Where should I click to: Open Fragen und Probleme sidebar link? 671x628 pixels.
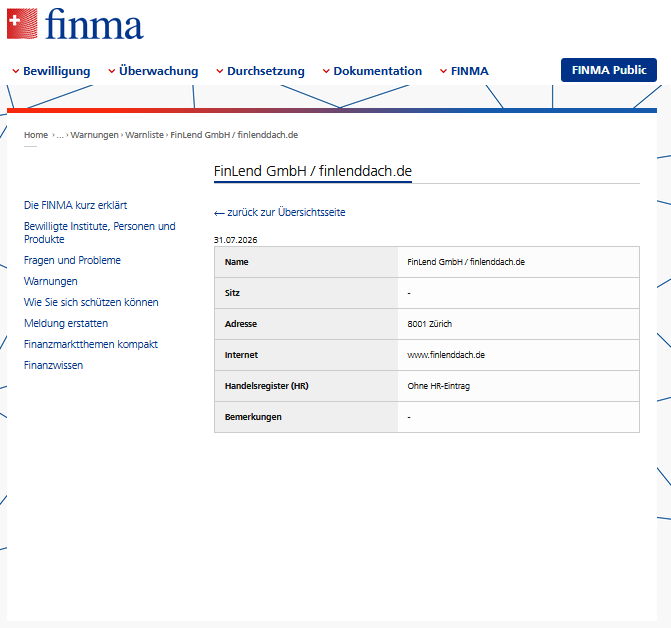click(x=72, y=260)
